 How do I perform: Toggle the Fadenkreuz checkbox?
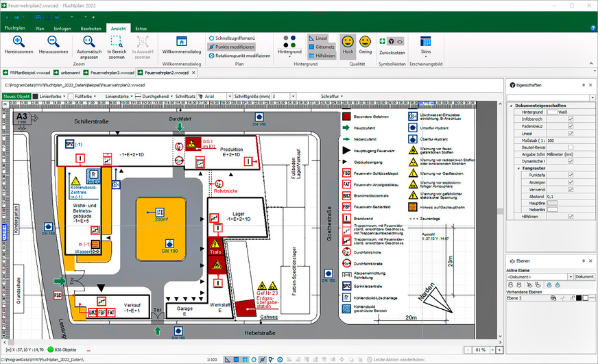point(570,127)
